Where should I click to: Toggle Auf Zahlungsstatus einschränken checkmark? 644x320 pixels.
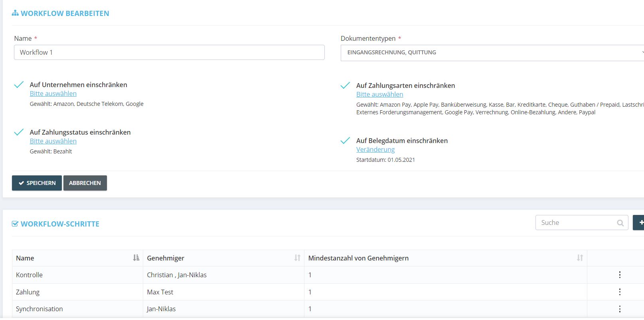tap(19, 132)
